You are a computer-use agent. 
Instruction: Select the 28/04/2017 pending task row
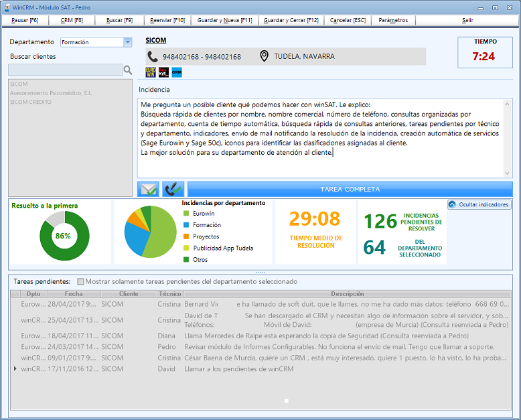click(260, 304)
